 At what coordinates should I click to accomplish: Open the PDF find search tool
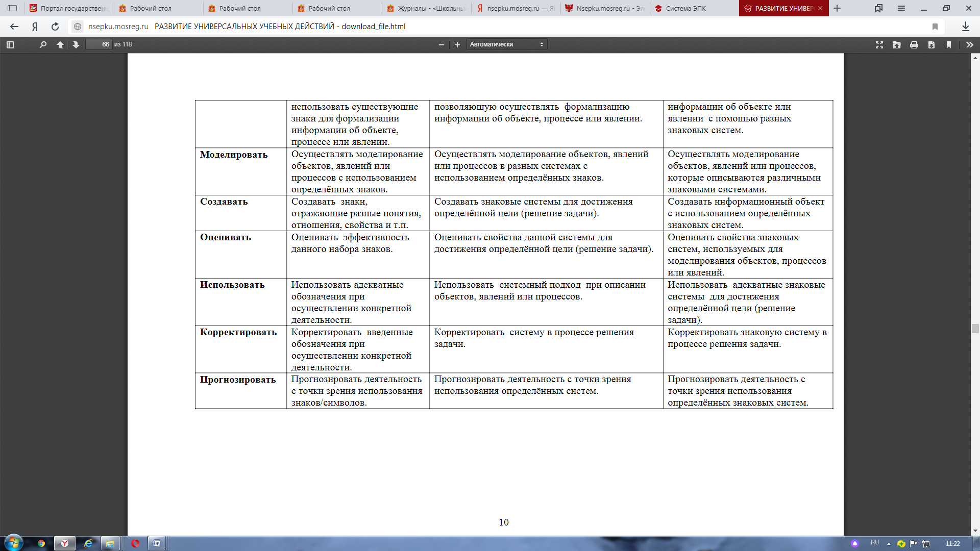tap(43, 44)
